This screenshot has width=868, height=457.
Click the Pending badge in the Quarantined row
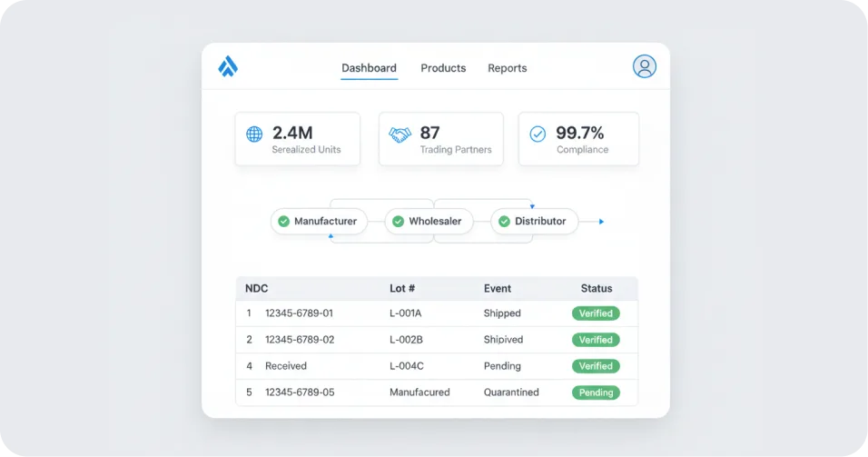click(x=596, y=392)
